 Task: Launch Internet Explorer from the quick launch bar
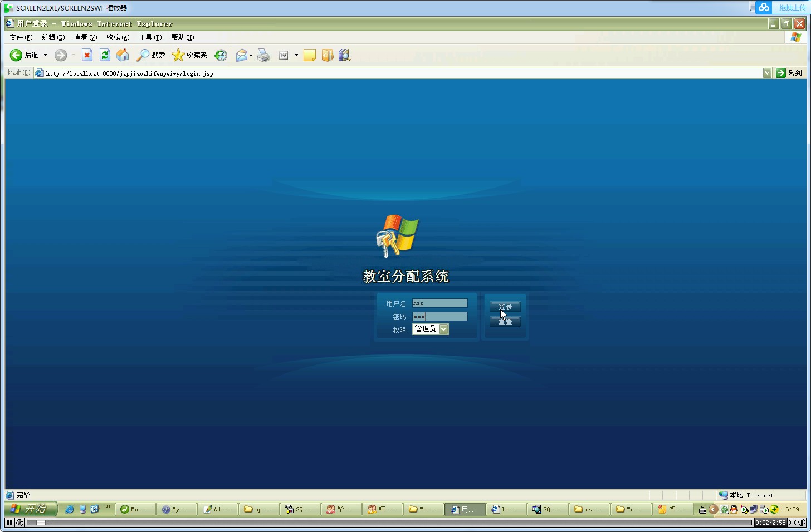pos(70,509)
